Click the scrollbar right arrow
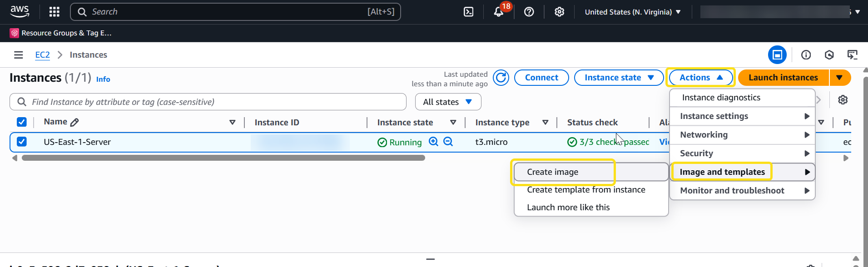This screenshot has width=868, height=267. [846, 158]
